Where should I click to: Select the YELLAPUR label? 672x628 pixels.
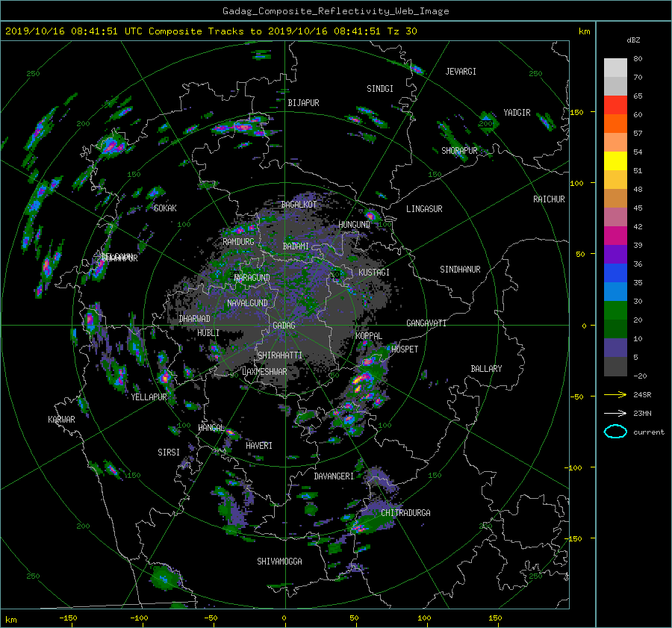click(x=149, y=397)
